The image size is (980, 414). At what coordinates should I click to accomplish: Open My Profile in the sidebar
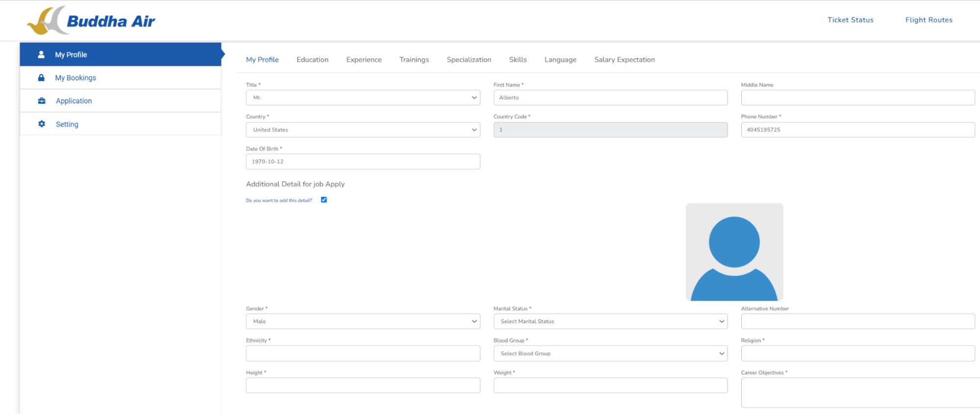pos(121,54)
